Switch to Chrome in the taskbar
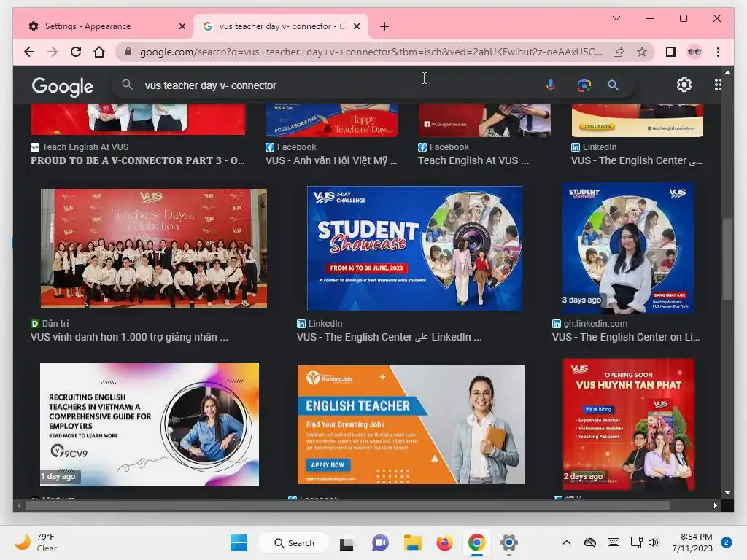The height and width of the screenshot is (560, 747). pos(476,542)
